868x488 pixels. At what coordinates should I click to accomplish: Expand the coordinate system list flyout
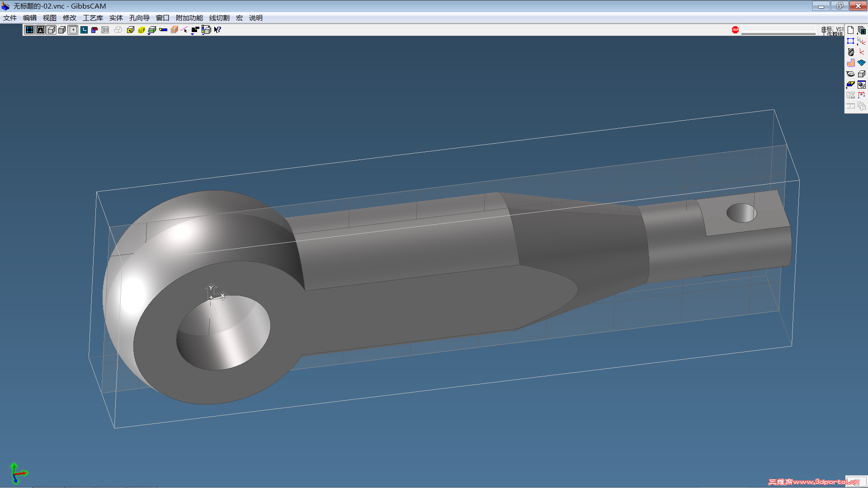click(x=858, y=44)
